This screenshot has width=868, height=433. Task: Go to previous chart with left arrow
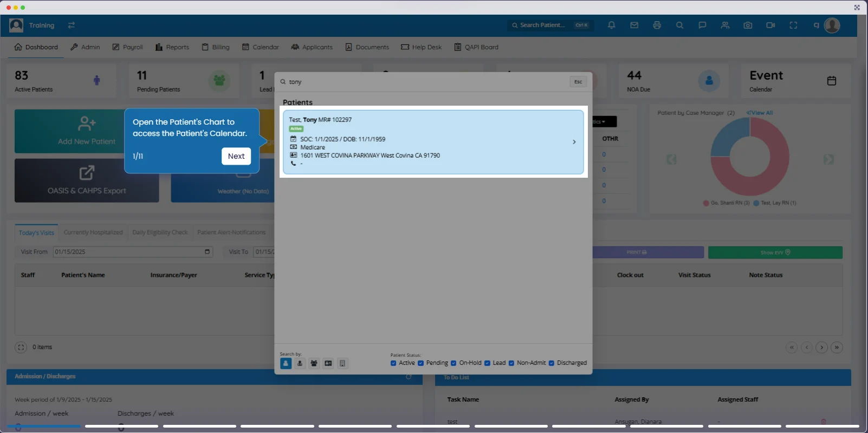coord(671,159)
